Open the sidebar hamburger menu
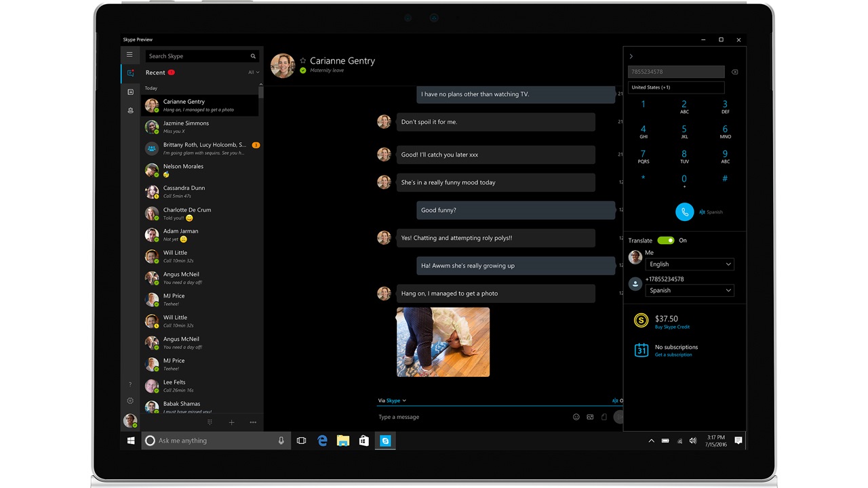 (130, 55)
